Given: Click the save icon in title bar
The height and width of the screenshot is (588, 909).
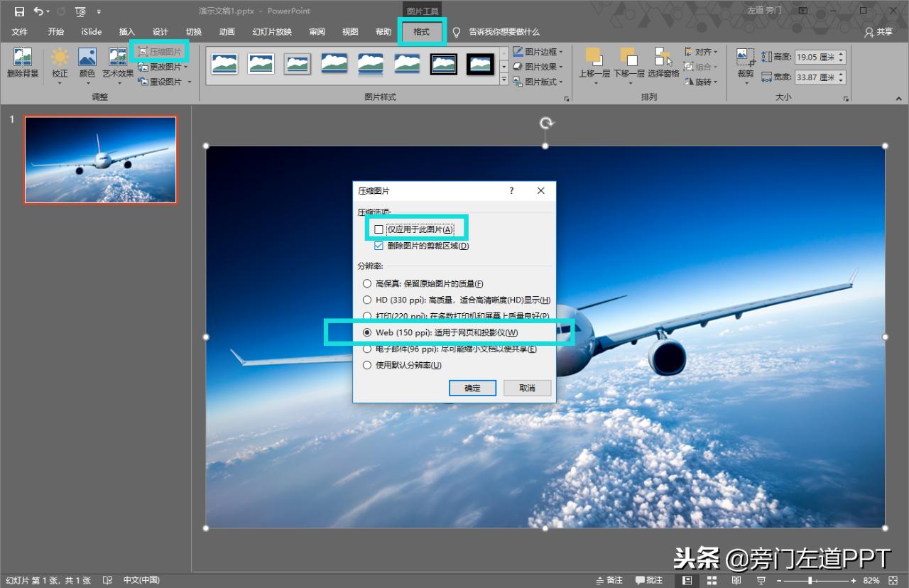Looking at the screenshot, I should tap(19, 11).
